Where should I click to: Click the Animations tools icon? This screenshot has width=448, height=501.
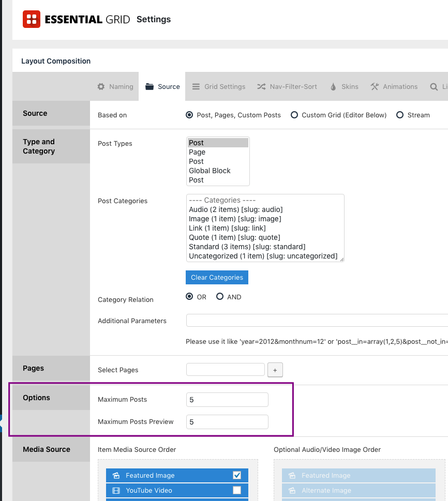pyautogui.click(x=375, y=86)
